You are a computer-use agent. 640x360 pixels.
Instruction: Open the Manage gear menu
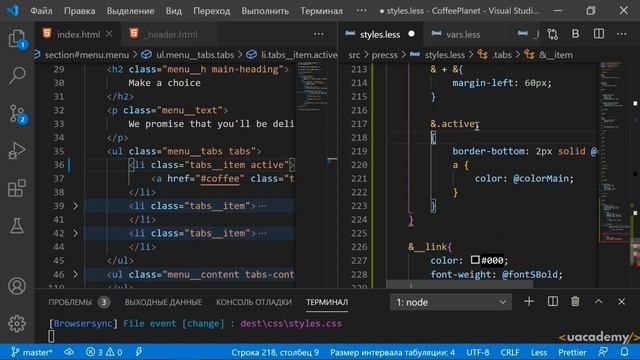pyautogui.click(x=17, y=323)
